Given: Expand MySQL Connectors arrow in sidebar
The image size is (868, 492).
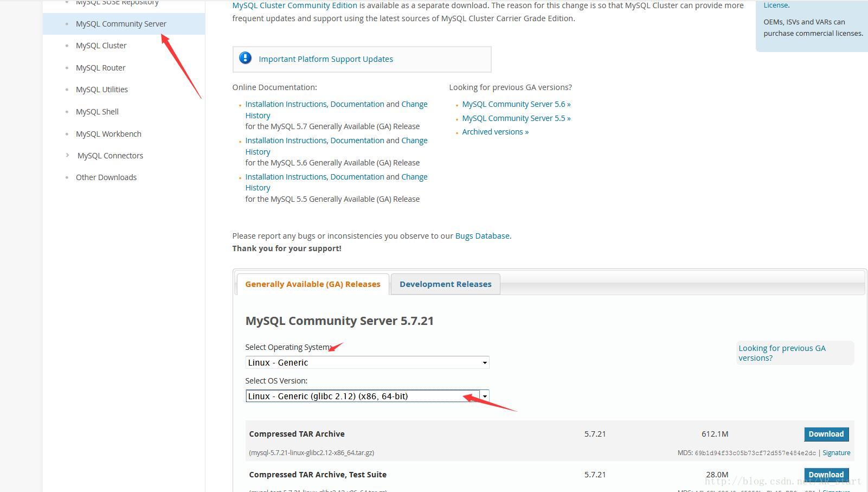Looking at the screenshot, I should [x=67, y=155].
